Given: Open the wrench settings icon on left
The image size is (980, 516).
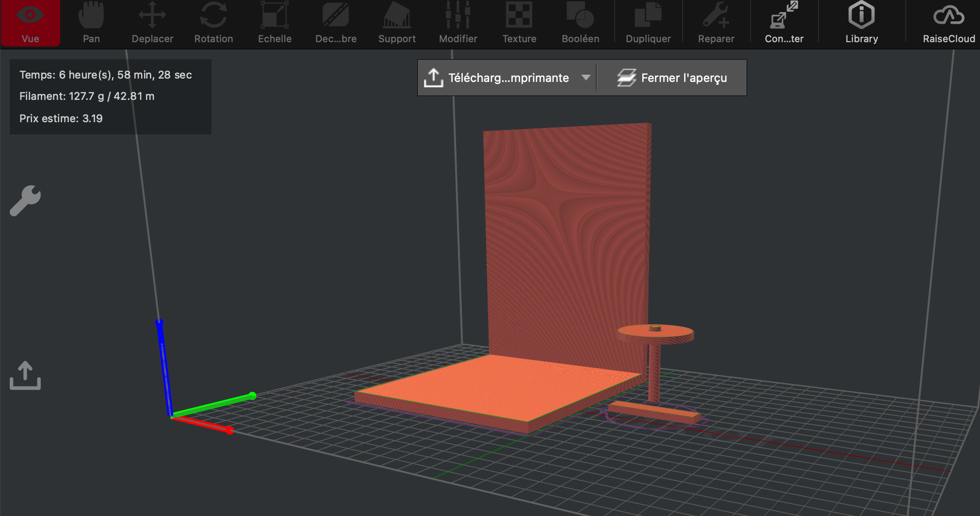Looking at the screenshot, I should tap(25, 200).
